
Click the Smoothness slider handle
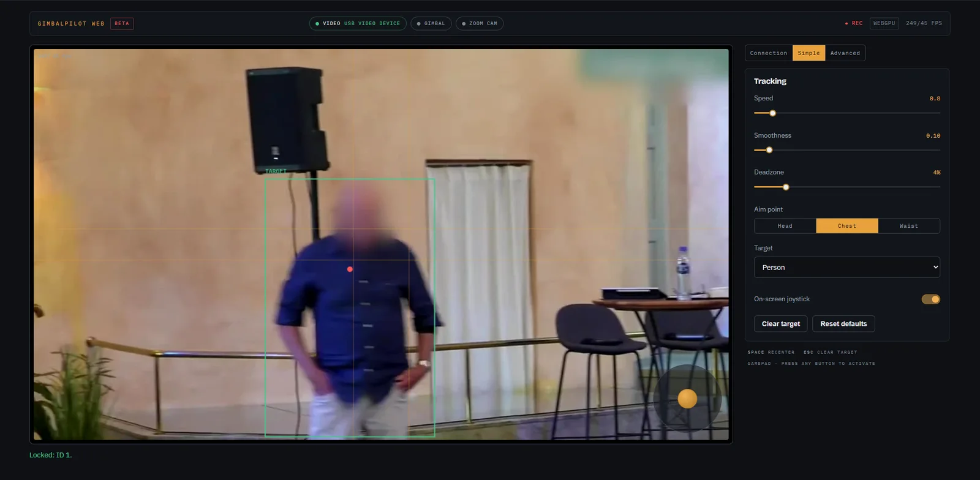[769, 150]
